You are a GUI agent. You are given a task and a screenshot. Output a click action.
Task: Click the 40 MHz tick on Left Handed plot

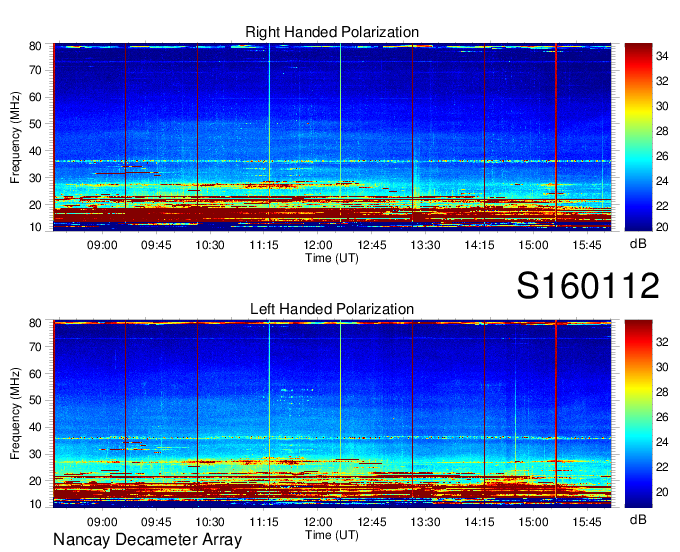click(x=35, y=428)
